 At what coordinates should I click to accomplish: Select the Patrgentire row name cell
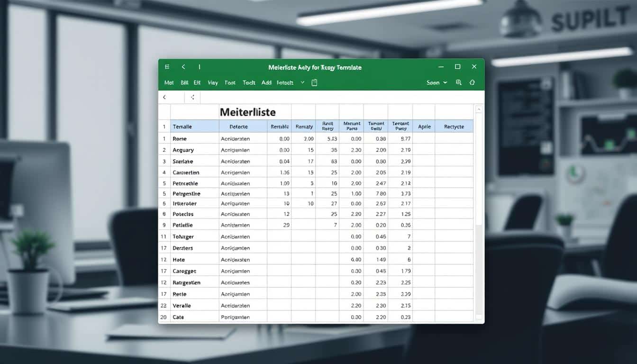point(194,193)
